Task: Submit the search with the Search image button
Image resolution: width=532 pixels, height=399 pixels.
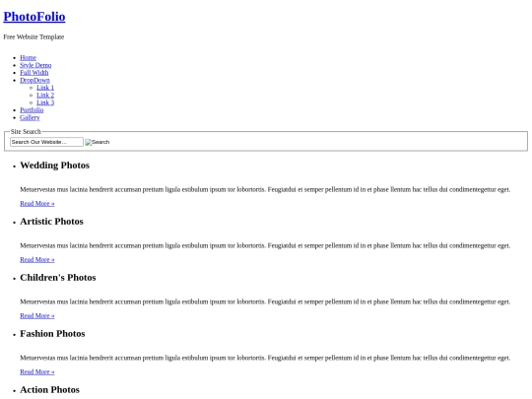Action: click(98, 142)
